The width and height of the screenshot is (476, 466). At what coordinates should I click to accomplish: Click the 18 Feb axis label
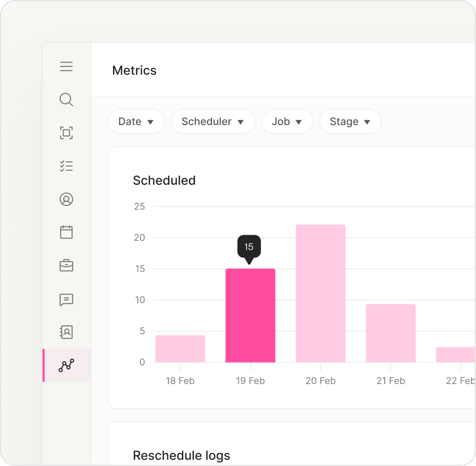click(180, 381)
